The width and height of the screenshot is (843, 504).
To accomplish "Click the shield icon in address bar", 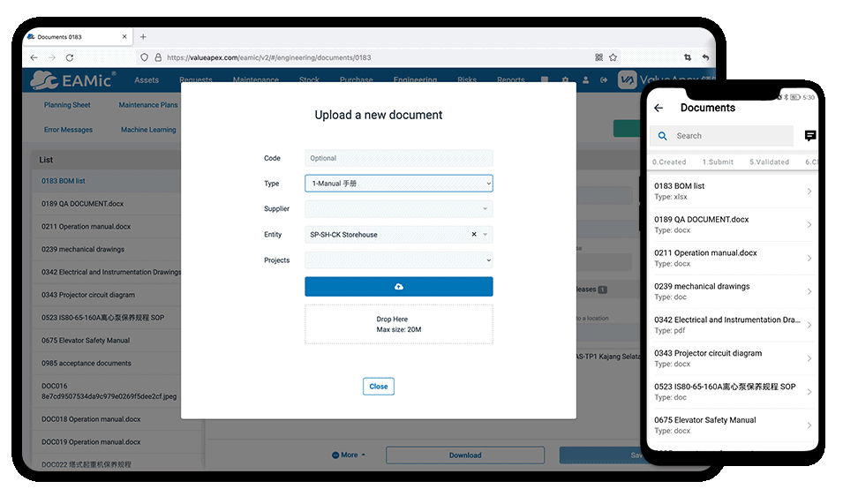I will coord(144,57).
